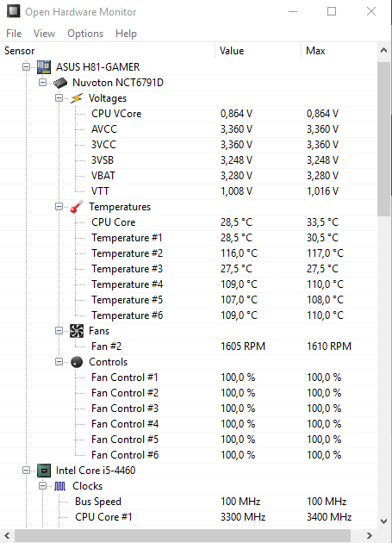This screenshot has height=543, width=392.
Task: Select the CPU Core temperature row
Action: (189, 222)
